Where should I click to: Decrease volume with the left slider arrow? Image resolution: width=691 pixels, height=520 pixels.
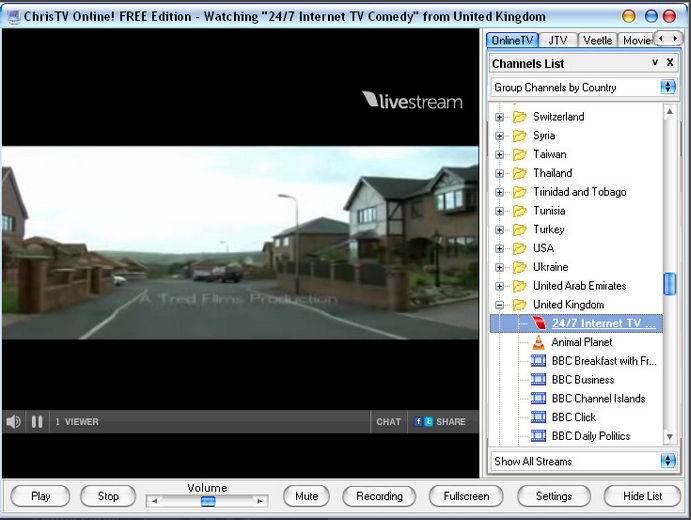(x=154, y=501)
